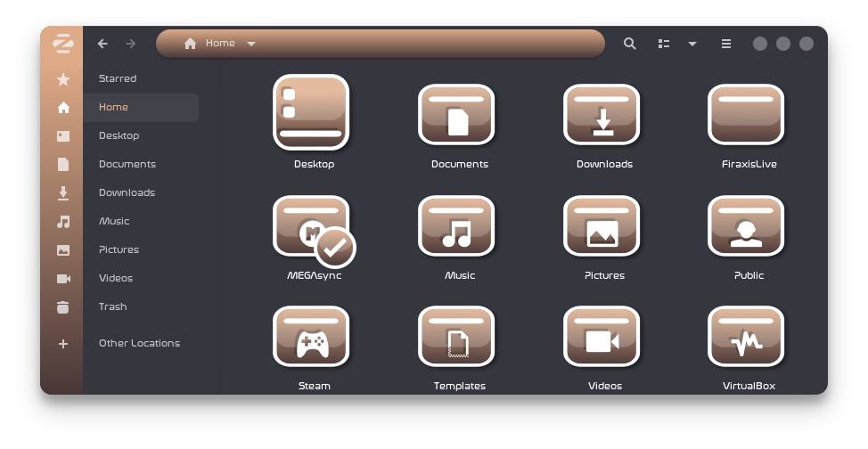The height and width of the screenshot is (449, 868).
Task: Open the hamburger menu
Action: pos(726,44)
